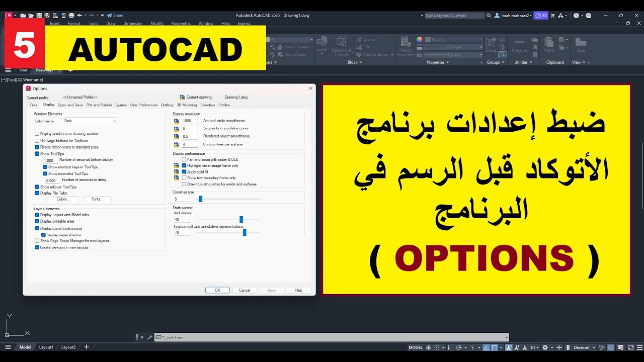The image size is (644, 362).
Task: Click the status bar Customization hamburger icon
Action: click(x=640, y=347)
